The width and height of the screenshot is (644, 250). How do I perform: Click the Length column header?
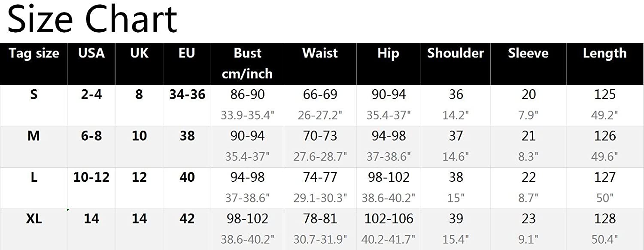click(605, 54)
